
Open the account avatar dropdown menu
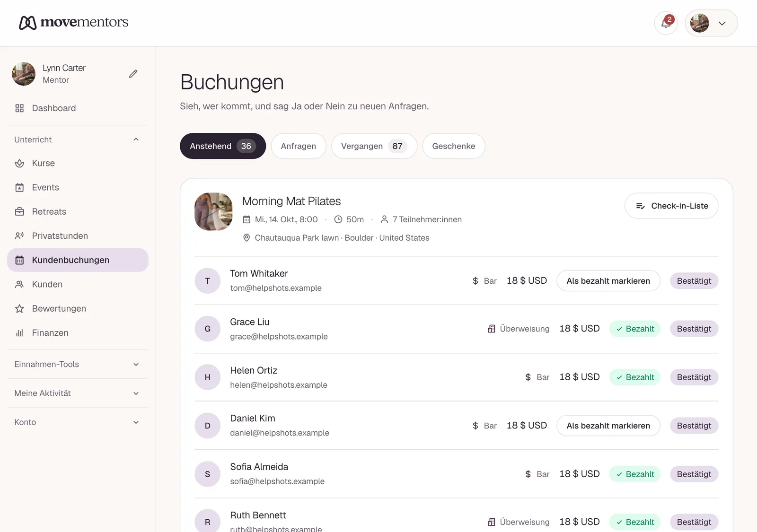711,23
